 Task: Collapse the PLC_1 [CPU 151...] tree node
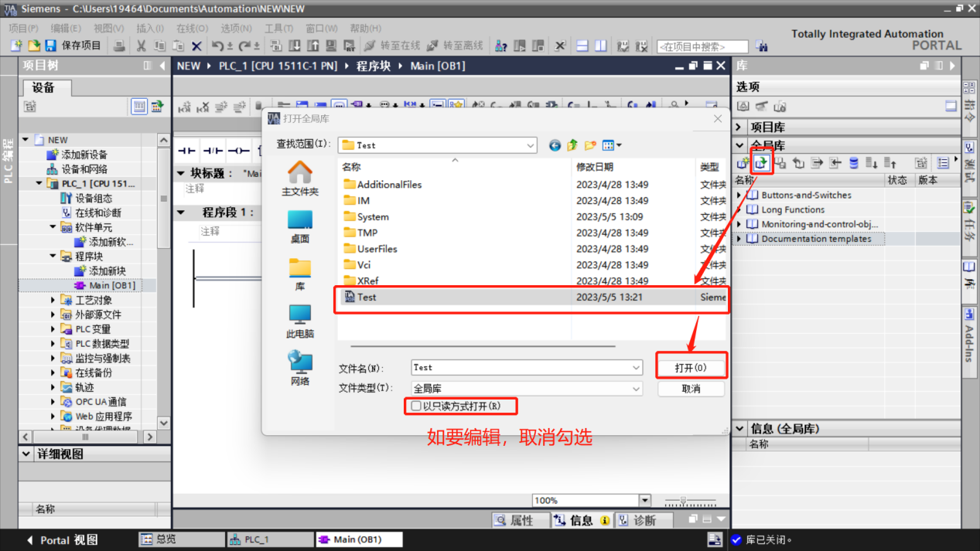(39, 184)
